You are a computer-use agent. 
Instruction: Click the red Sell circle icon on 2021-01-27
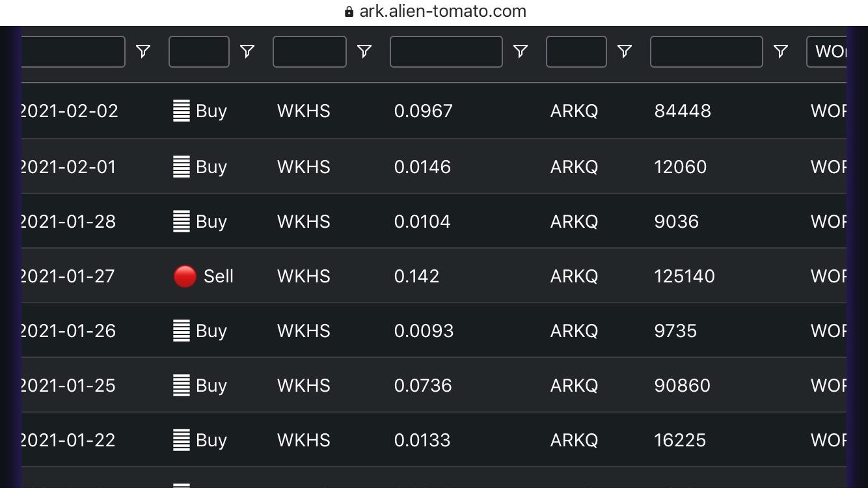[185, 277]
